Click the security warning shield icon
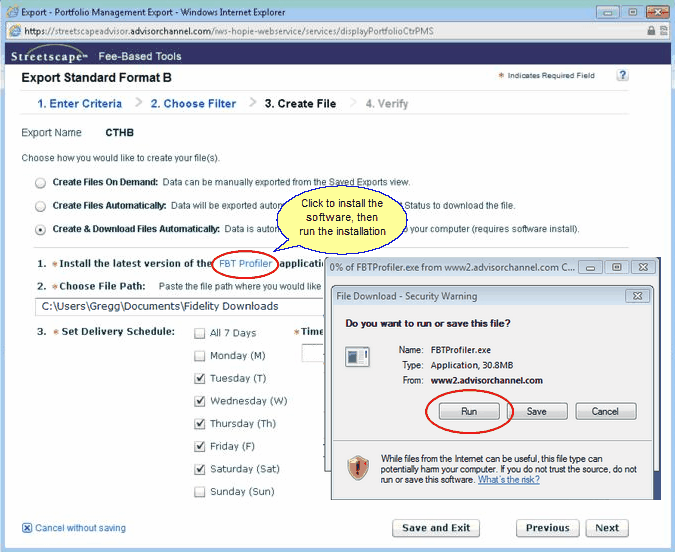Screen dimensions: 675x552 click(358, 468)
